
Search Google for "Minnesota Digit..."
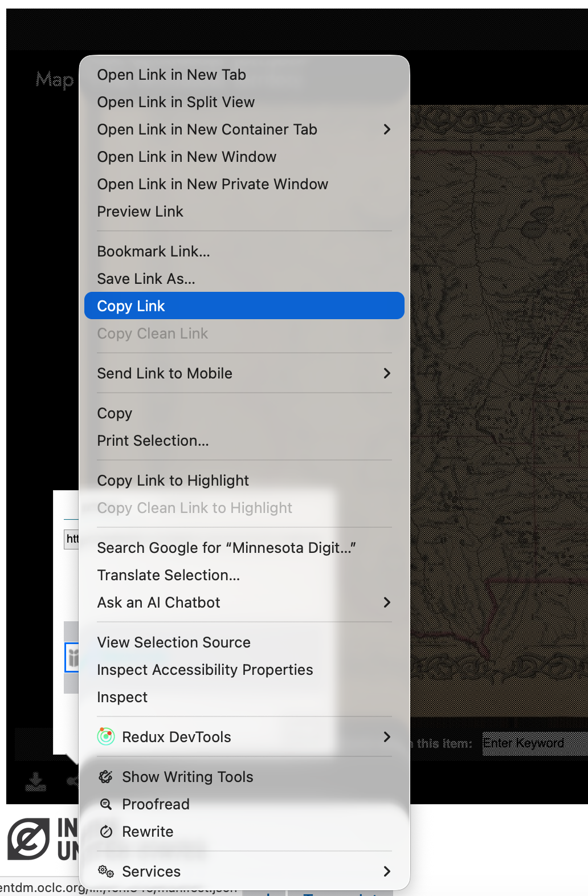(x=244, y=548)
